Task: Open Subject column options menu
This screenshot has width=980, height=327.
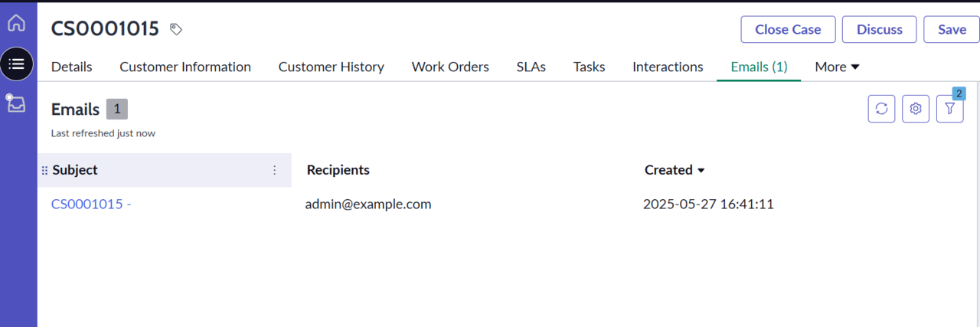Action: tap(275, 170)
